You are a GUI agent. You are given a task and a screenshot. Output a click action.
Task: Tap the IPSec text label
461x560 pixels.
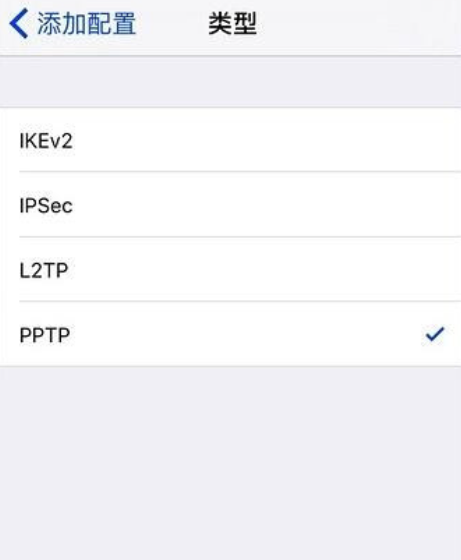(x=46, y=206)
